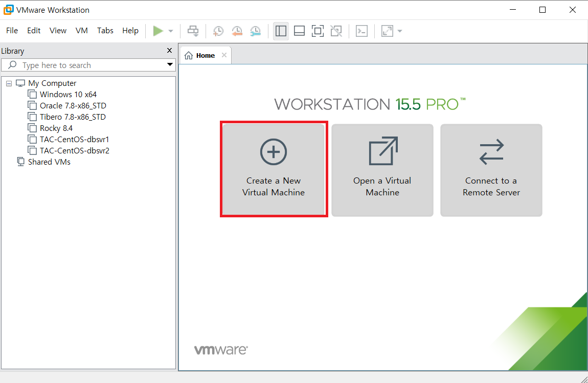Viewport: 588px width, 383px height.
Task: Click the search magnifier icon
Action: [12, 64]
